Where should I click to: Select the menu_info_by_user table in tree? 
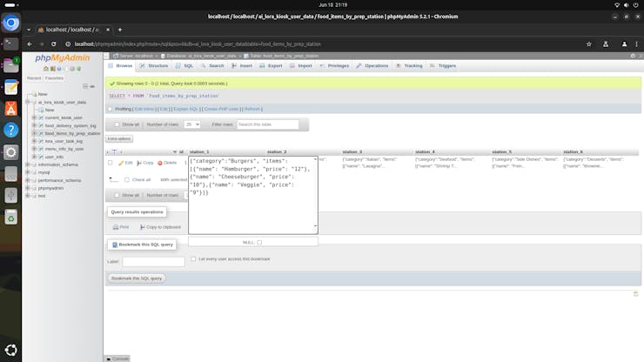coord(64,149)
